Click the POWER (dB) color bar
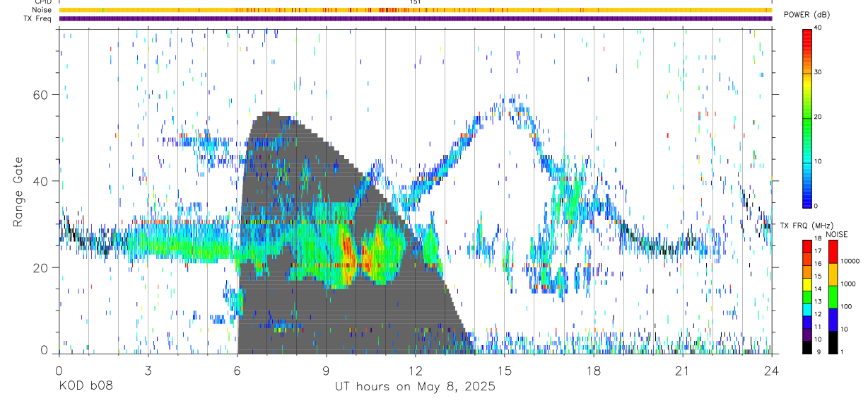 (807, 117)
